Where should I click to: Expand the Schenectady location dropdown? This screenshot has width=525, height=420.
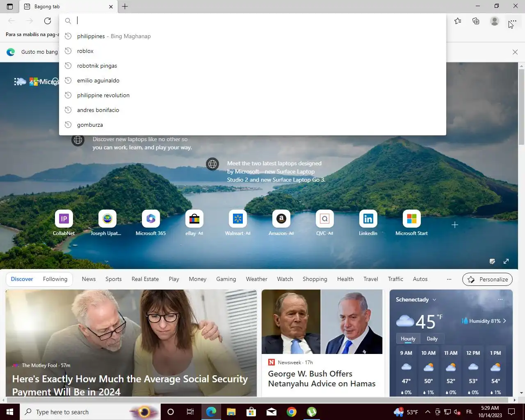point(434,300)
